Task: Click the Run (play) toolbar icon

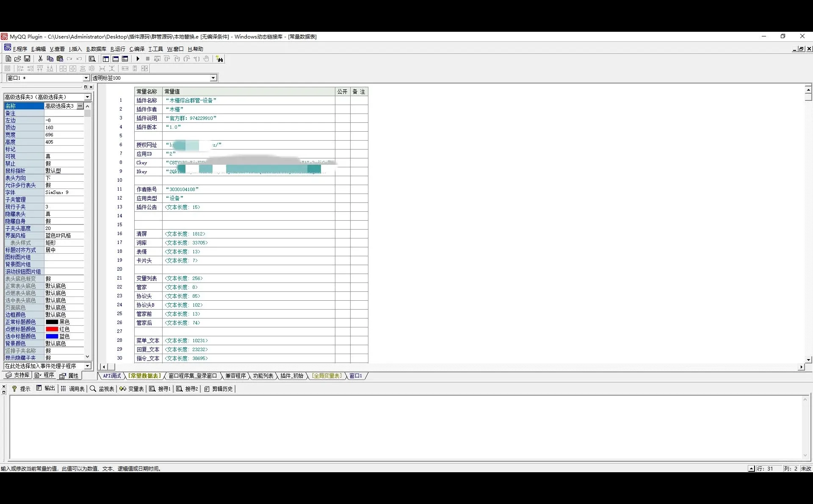Action: click(138, 59)
